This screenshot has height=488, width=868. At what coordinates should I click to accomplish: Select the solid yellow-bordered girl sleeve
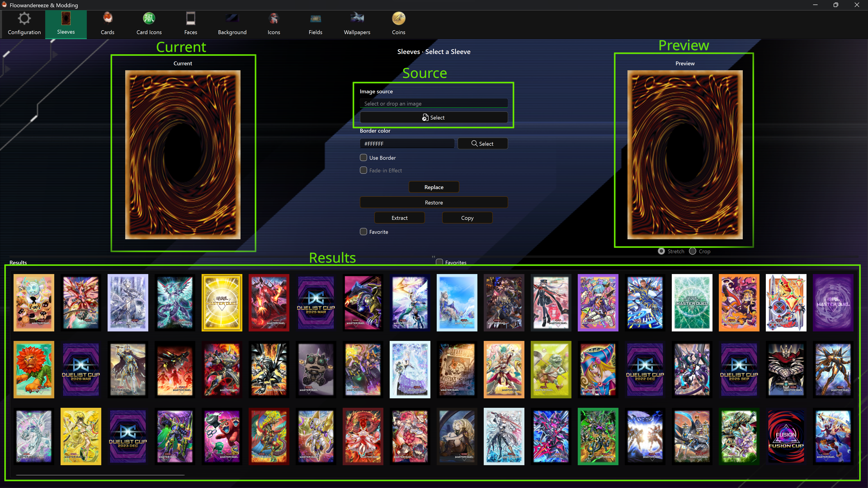81,436
